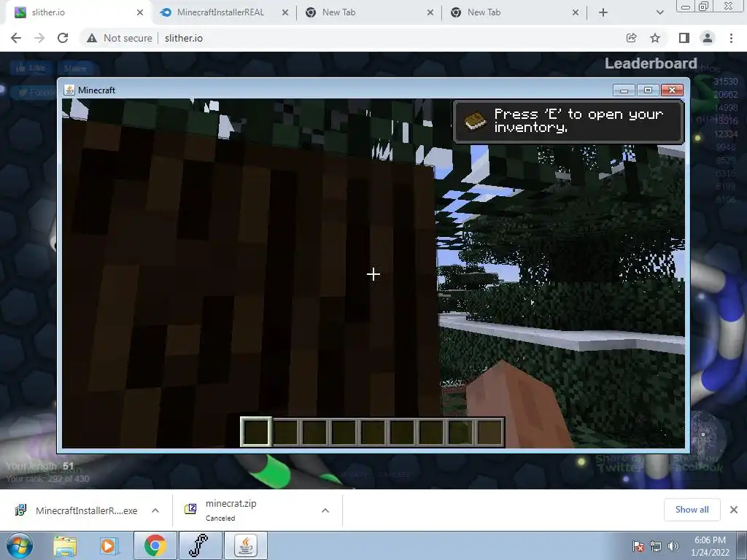This screenshot has width=747, height=560.
Task: Switch to Chrome in the taskbar
Action: pyautogui.click(x=155, y=545)
